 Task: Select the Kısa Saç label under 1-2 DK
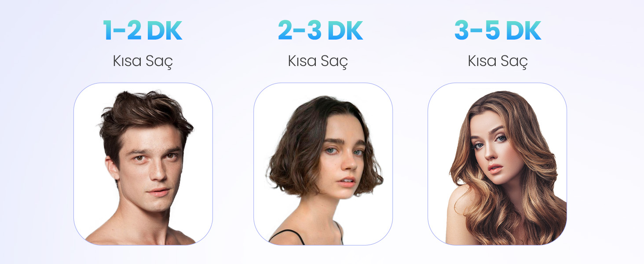[143, 61]
